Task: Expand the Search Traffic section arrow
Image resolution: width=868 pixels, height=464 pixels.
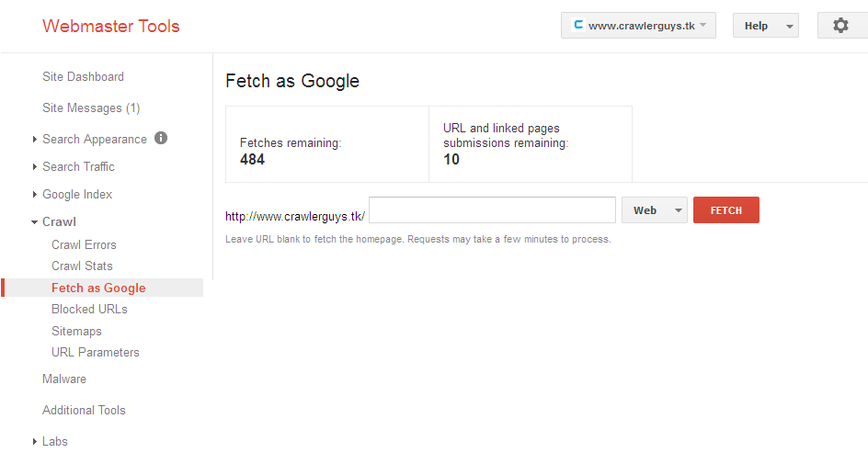Action: coord(34,167)
